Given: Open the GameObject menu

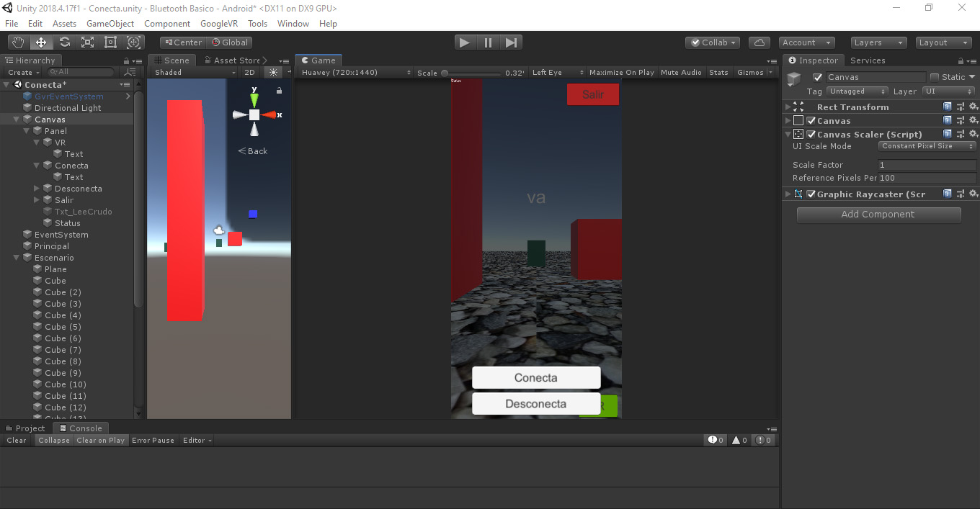Looking at the screenshot, I should point(110,24).
